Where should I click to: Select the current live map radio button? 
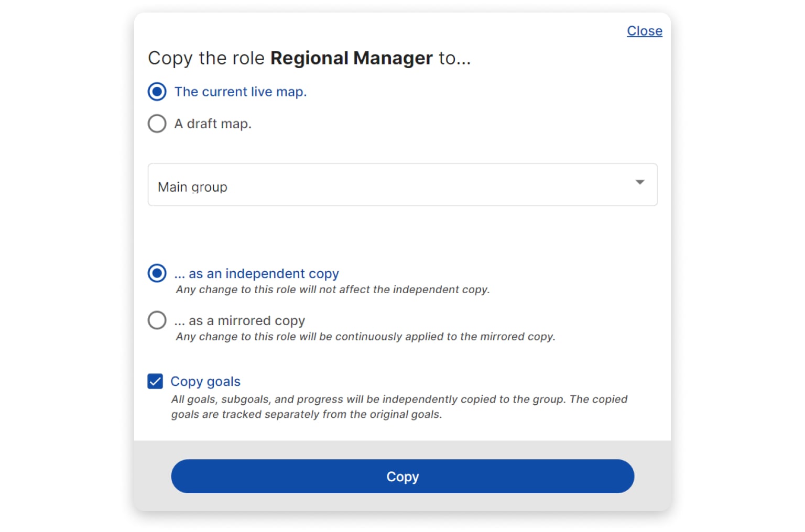[157, 92]
